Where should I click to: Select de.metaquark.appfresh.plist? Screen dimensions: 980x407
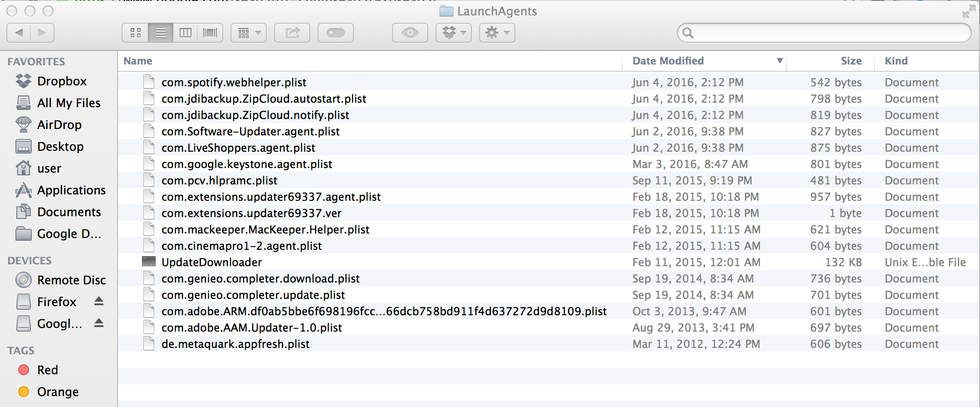pos(235,344)
